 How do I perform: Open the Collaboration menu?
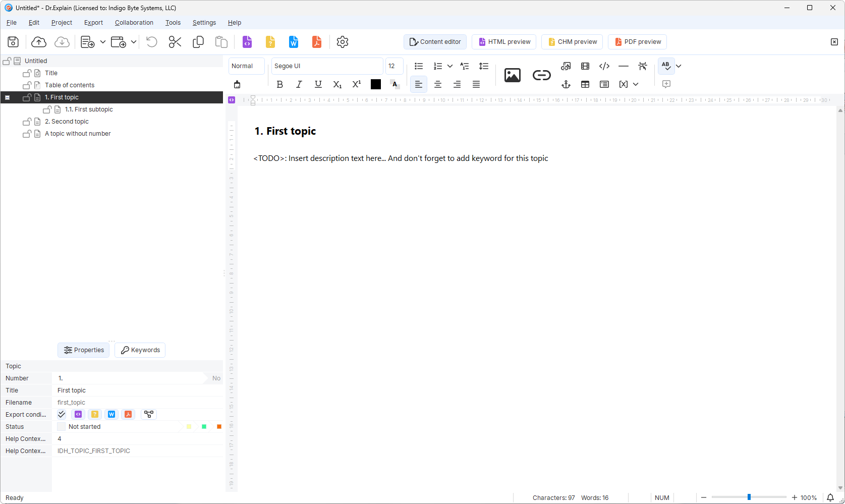pyautogui.click(x=134, y=23)
